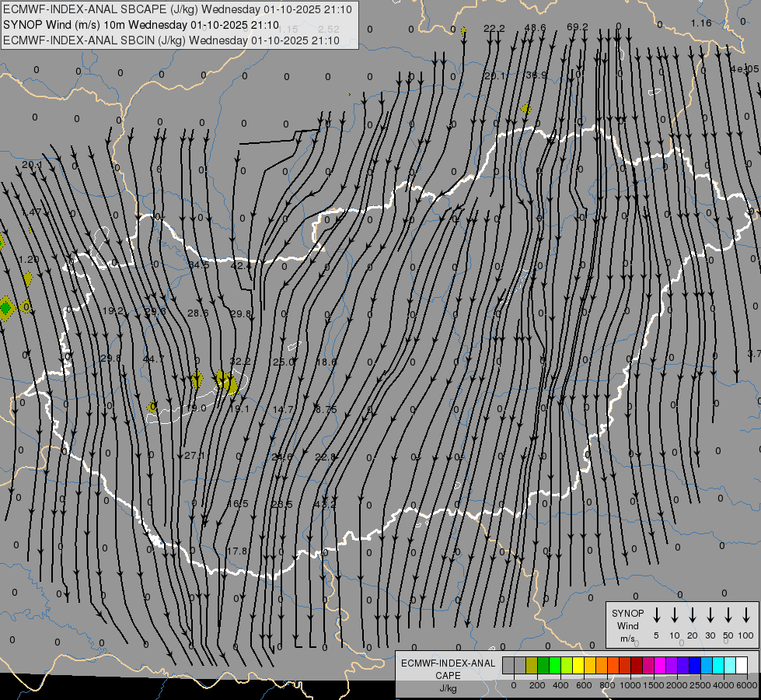The image size is (761, 700).
Task: Click the 36.9 value on the map
Action: (x=536, y=75)
